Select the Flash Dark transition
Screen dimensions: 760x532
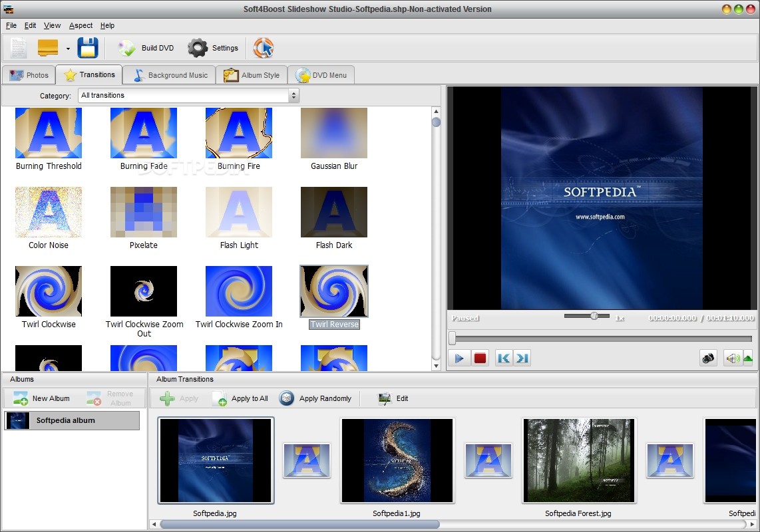(334, 218)
